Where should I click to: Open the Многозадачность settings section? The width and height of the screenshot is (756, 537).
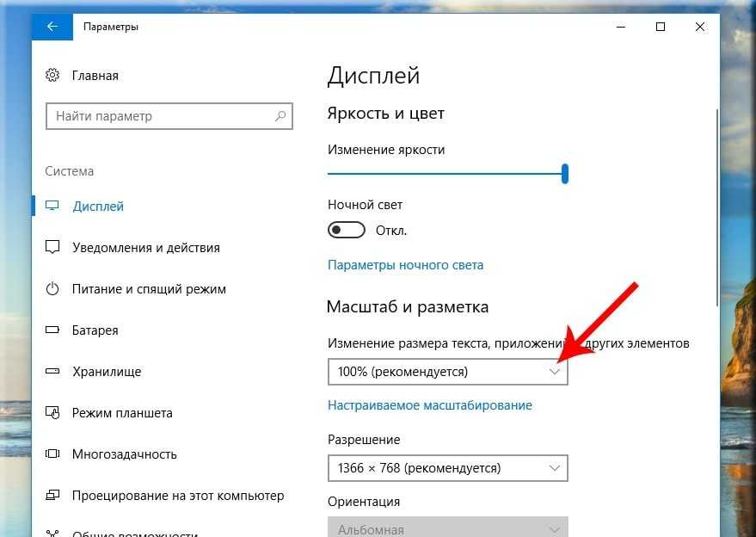pyautogui.click(x=125, y=454)
